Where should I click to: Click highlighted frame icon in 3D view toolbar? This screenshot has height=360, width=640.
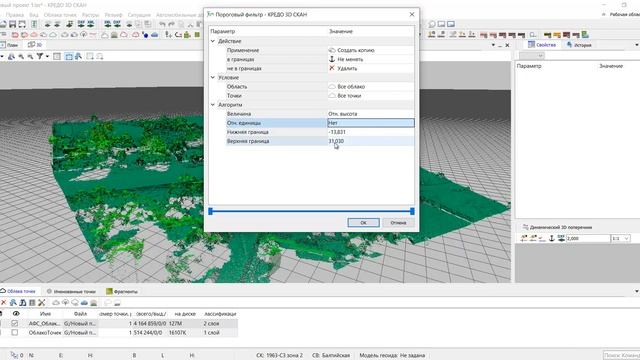click(69, 56)
